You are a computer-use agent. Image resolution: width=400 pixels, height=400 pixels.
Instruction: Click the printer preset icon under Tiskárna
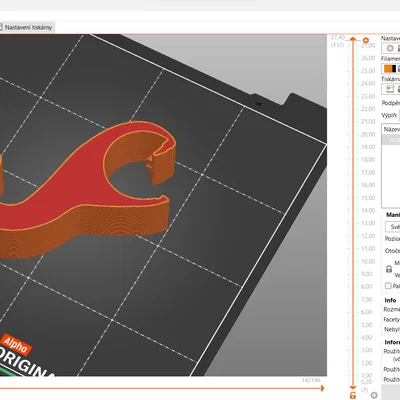(x=389, y=89)
